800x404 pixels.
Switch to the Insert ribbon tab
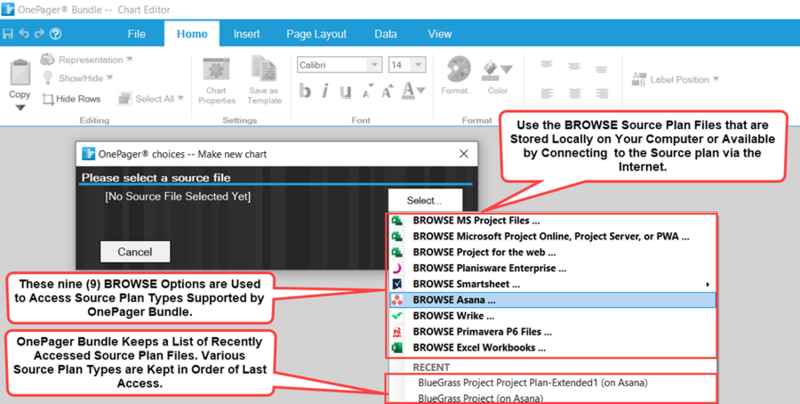246,34
